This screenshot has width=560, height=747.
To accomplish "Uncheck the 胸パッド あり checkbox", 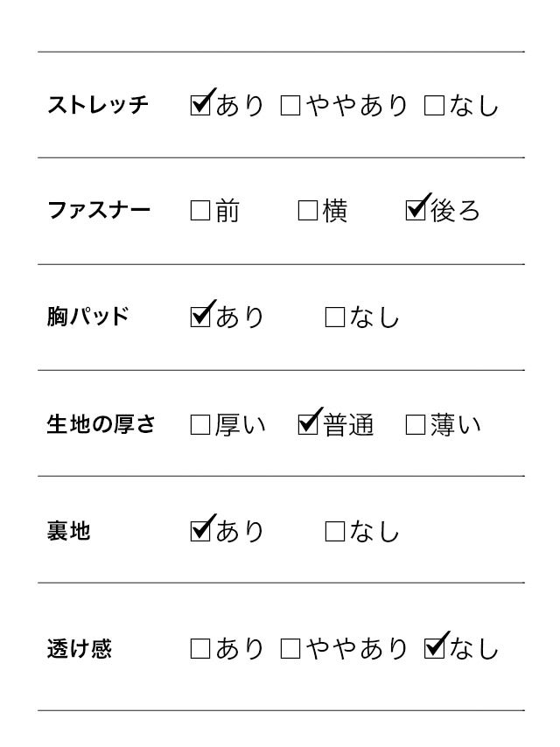I will point(200,318).
